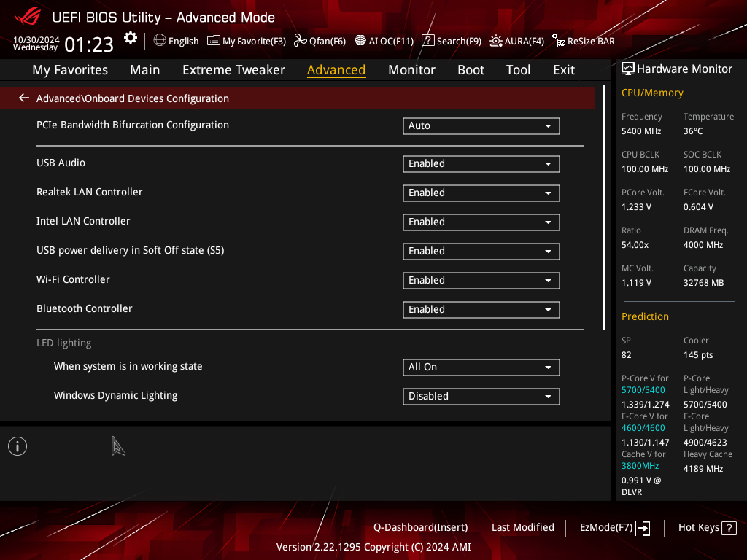Click the ROG logo icon

(28, 17)
